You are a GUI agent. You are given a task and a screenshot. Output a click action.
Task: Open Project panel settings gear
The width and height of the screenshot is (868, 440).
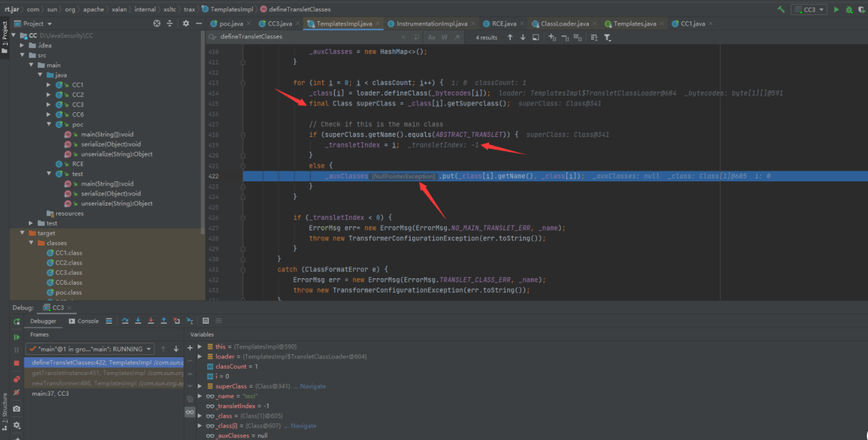pos(186,24)
